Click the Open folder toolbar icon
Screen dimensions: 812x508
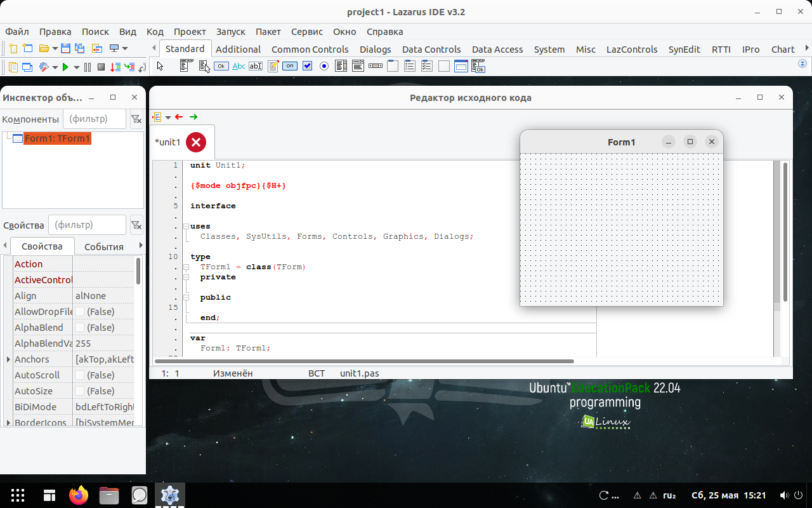[44, 48]
